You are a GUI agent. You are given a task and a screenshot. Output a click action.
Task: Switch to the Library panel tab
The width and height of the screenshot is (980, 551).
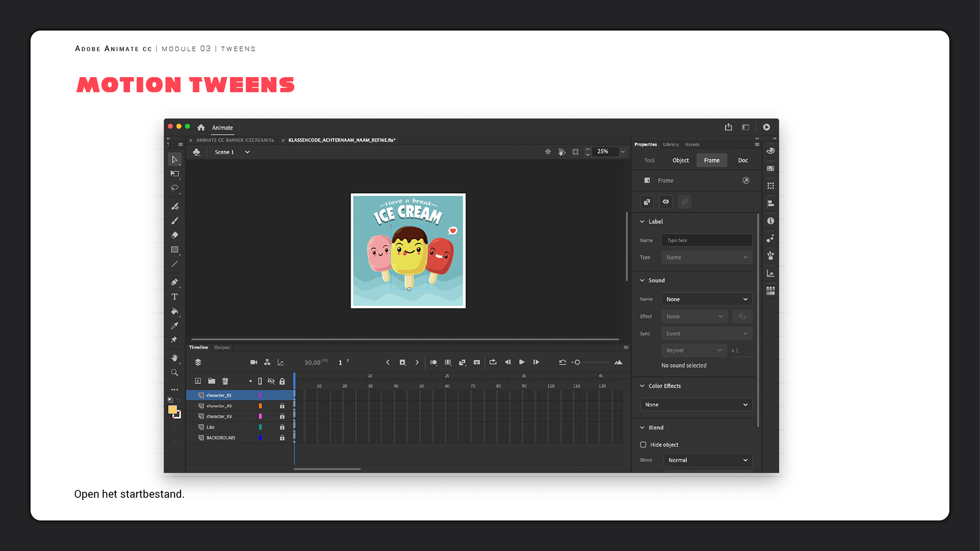pos(671,144)
